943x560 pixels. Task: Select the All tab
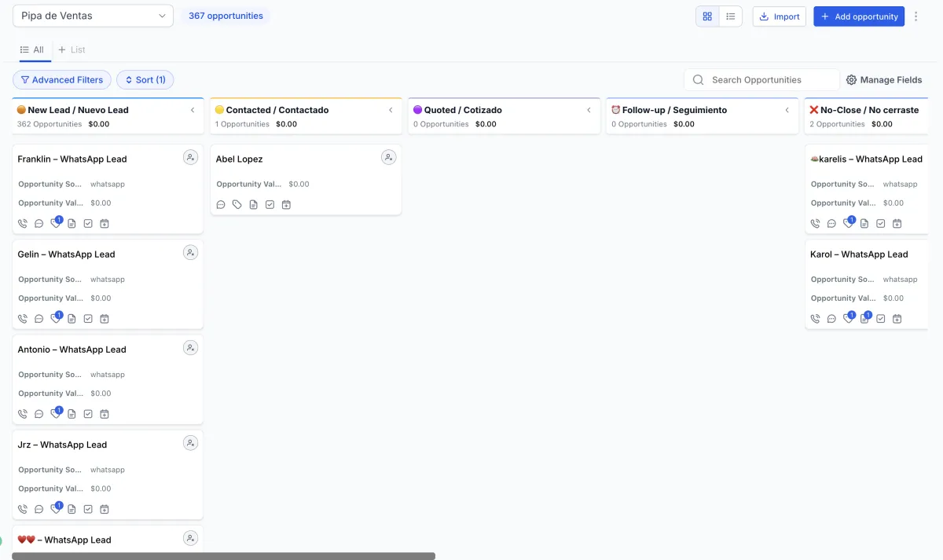(x=32, y=49)
